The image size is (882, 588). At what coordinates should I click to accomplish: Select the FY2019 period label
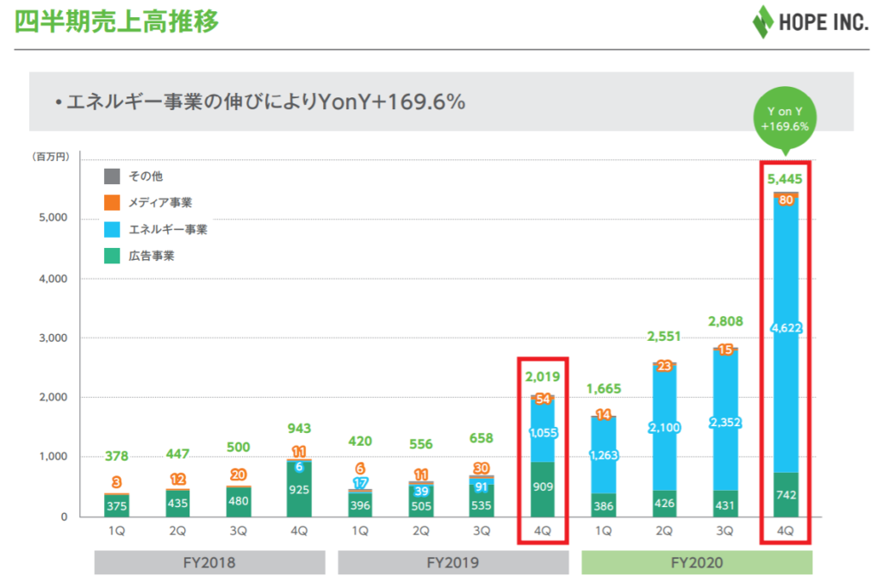click(453, 563)
